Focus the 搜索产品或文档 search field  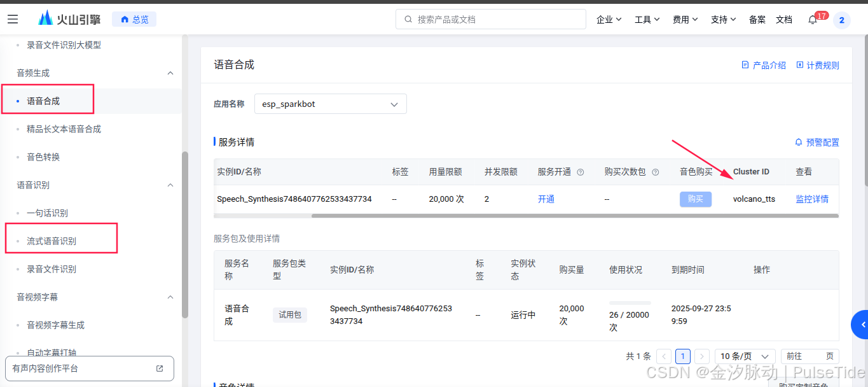pyautogui.click(x=491, y=20)
